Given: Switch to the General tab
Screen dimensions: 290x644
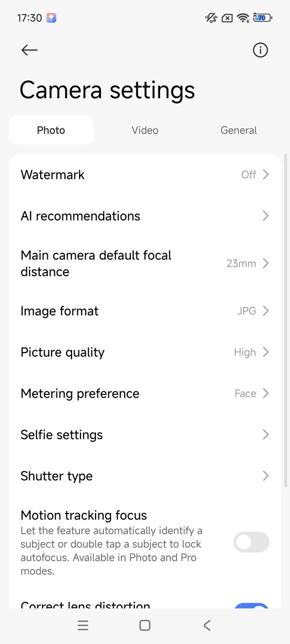Looking at the screenshot, I should coord(238,130).
